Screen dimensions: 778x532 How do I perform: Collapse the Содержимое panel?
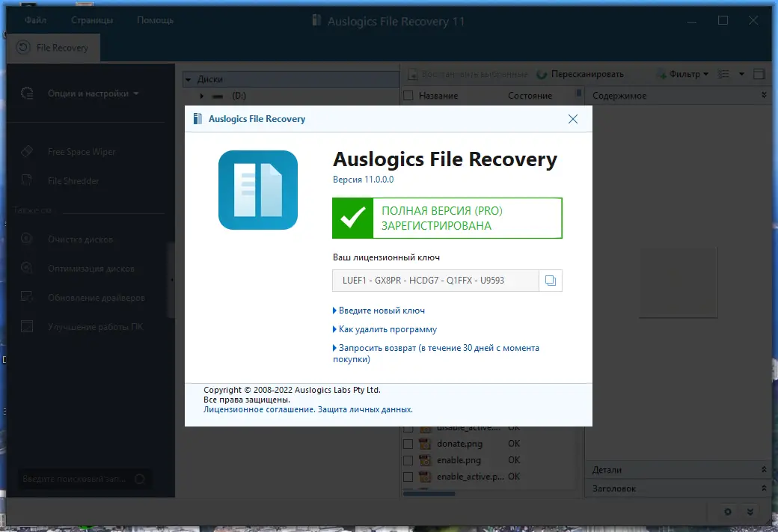764,95
